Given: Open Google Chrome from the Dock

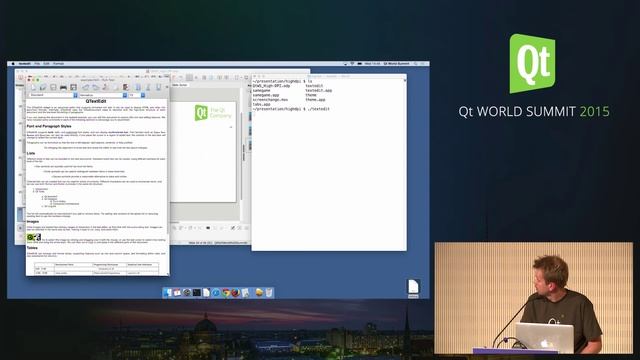Looking at the screenshot, I should [226, 293].
